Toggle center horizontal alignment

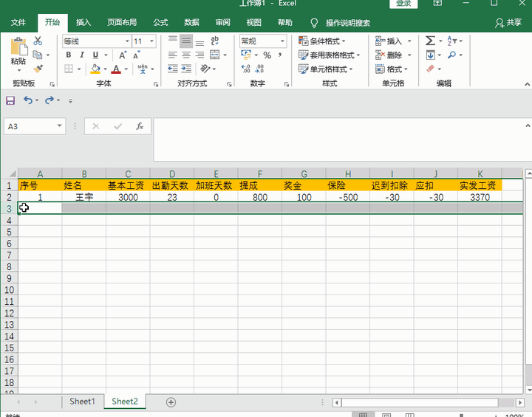click(x=186, y=55)
